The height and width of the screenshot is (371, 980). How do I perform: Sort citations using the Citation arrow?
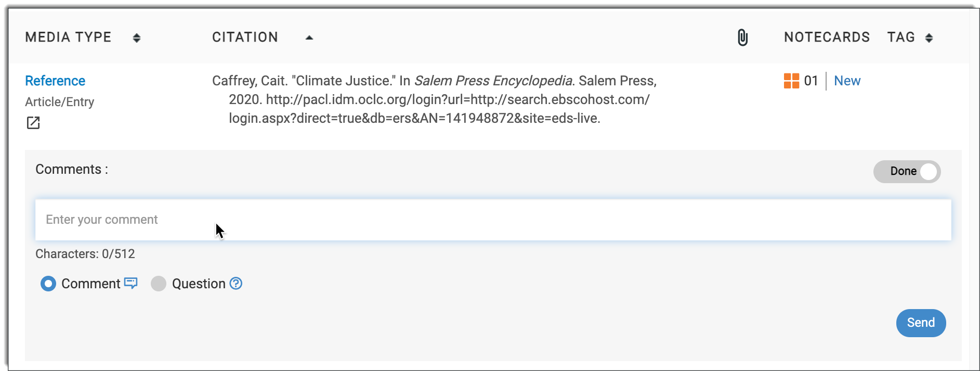[x=309, y=37]
